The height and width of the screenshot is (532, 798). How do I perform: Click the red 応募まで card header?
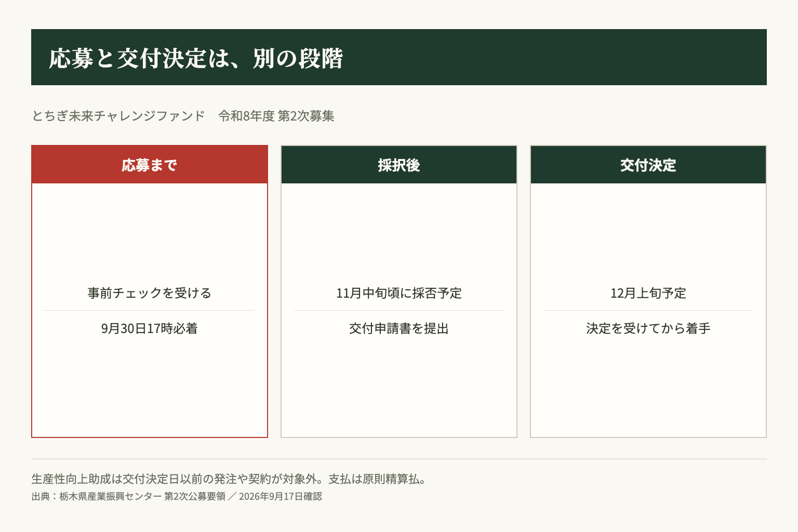(150, 165)
